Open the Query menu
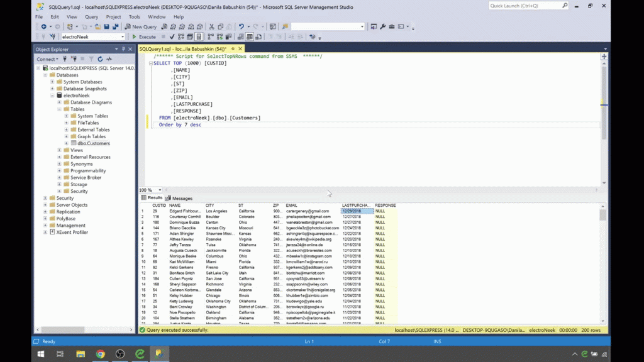This screenshot has width=644, height=362. [x=91, y=17]
